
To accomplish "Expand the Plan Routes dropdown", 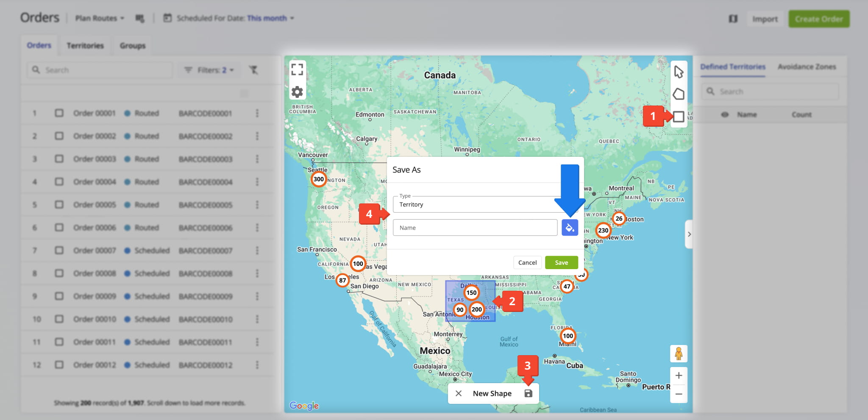I will click(x=100, y=18).
